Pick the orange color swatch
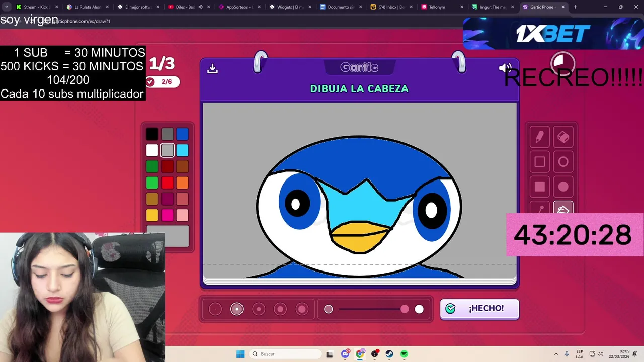The height and width of the screenshot is (362, 644). (x=182, y=183)
